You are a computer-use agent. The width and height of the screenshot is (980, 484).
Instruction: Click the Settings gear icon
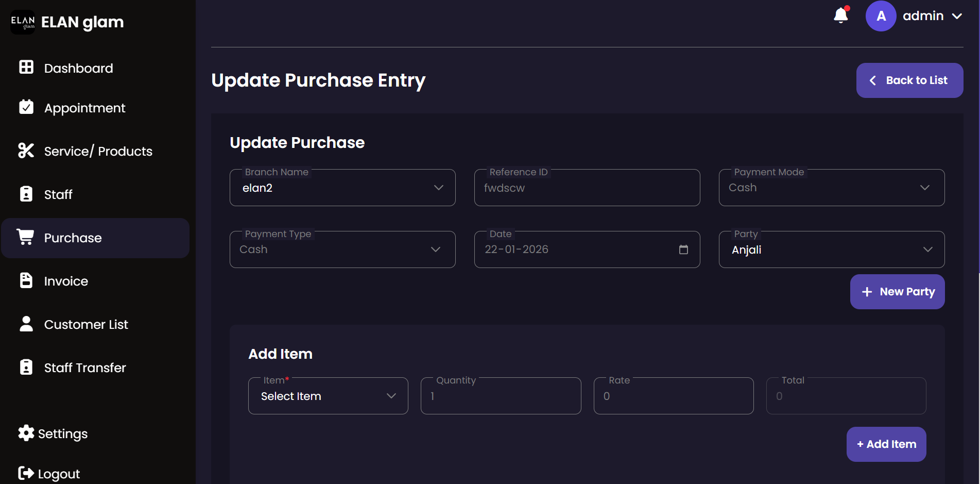pos(26,433)
